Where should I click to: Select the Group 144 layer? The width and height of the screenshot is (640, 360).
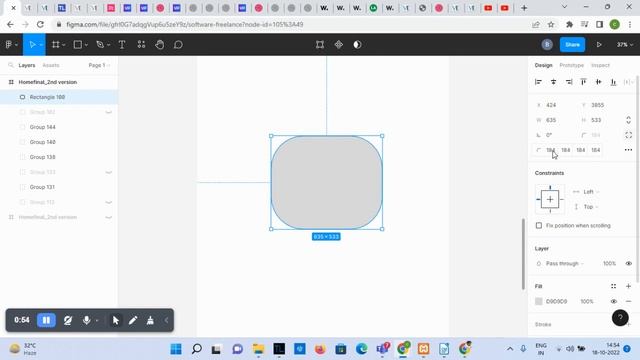click(42, 127)
